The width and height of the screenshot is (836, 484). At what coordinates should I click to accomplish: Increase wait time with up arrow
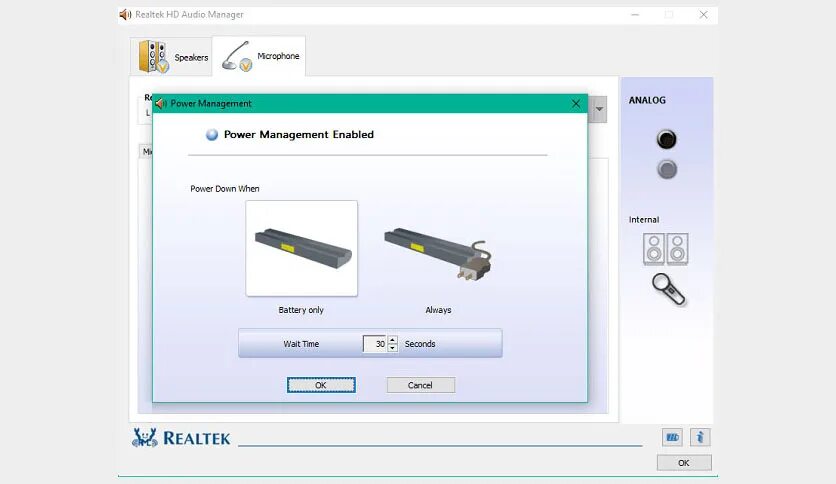392,340
